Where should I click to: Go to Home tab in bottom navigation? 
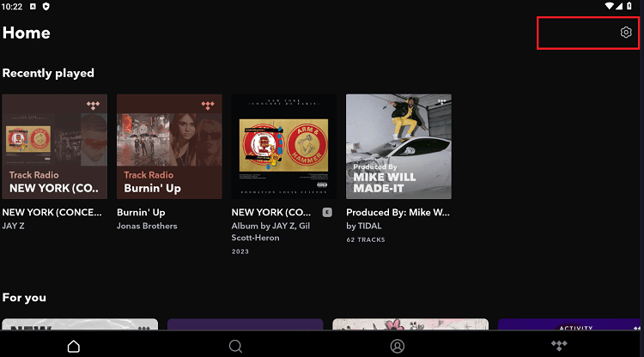point(74,346)
